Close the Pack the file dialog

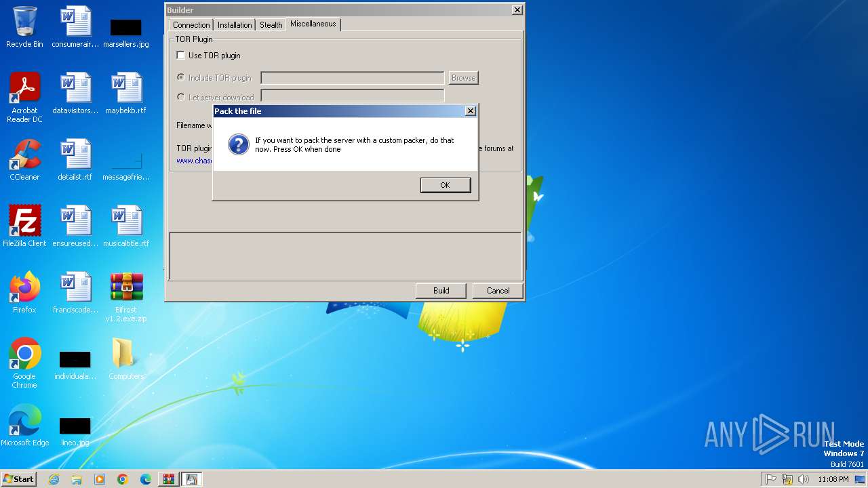click(471, 111)
